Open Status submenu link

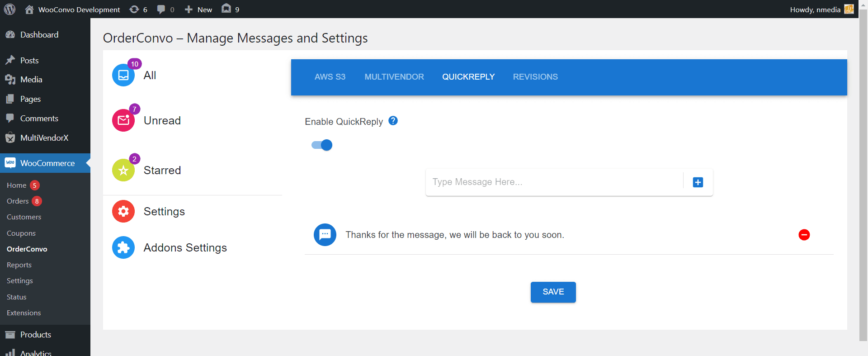pyautogui.click(x=17, y=297)
